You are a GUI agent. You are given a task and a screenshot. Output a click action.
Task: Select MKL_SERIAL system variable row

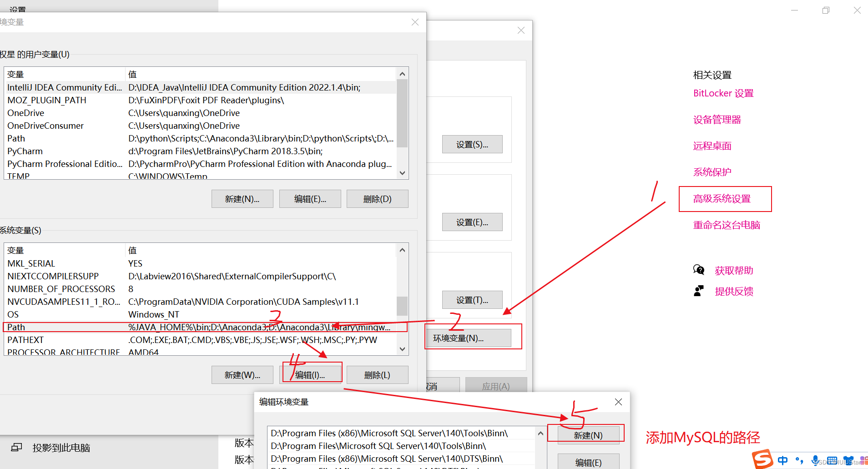[x=200, y=263]
